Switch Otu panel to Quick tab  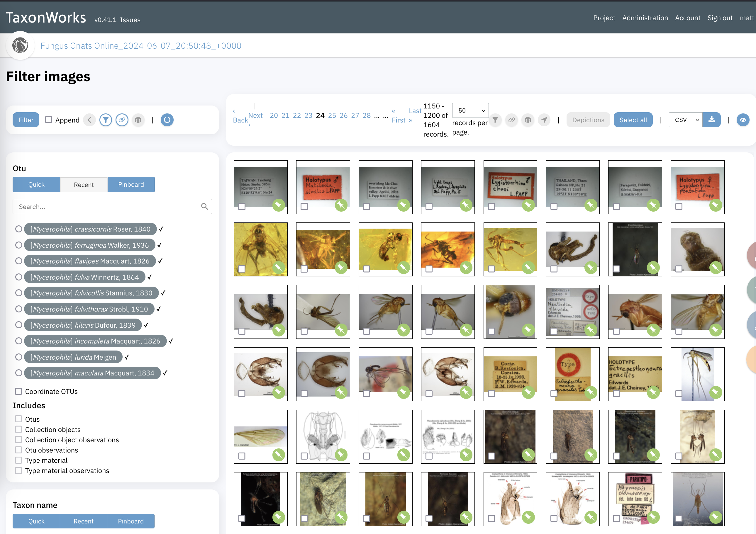[36, 185]
